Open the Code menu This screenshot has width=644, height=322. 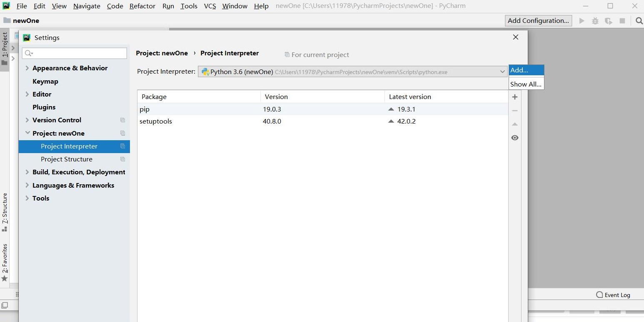pyautogui.click(x=115, y=6)
